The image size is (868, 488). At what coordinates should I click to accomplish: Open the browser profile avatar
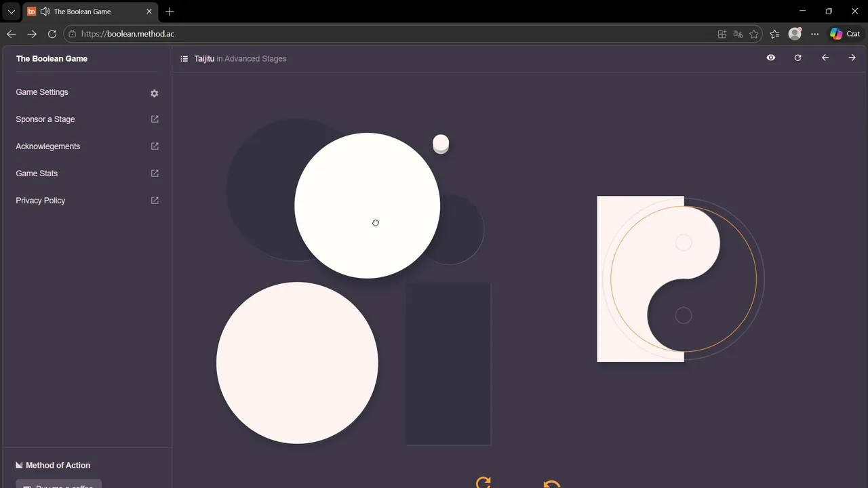[795, 34]
